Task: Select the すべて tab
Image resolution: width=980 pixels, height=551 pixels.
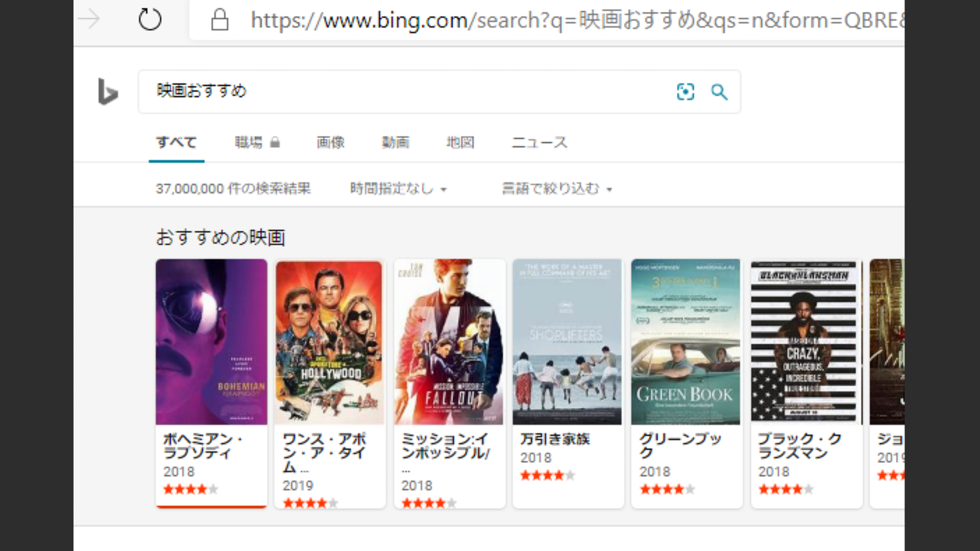Action: coord(176,142)
